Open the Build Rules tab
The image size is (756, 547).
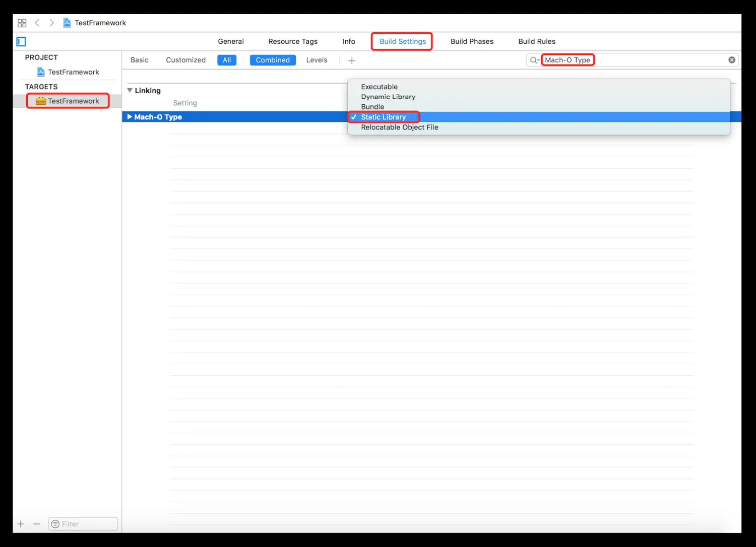[x=537, y=41]
